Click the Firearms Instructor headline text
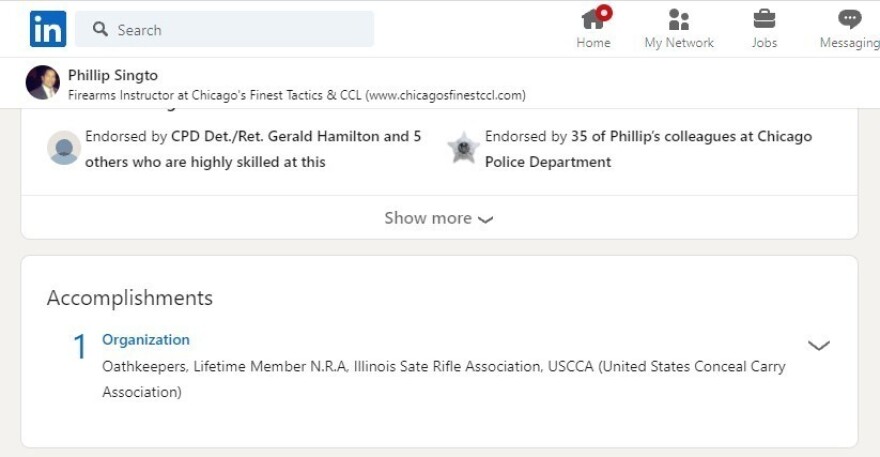Viewport: 880px width, 457px height. click(296, 96)
